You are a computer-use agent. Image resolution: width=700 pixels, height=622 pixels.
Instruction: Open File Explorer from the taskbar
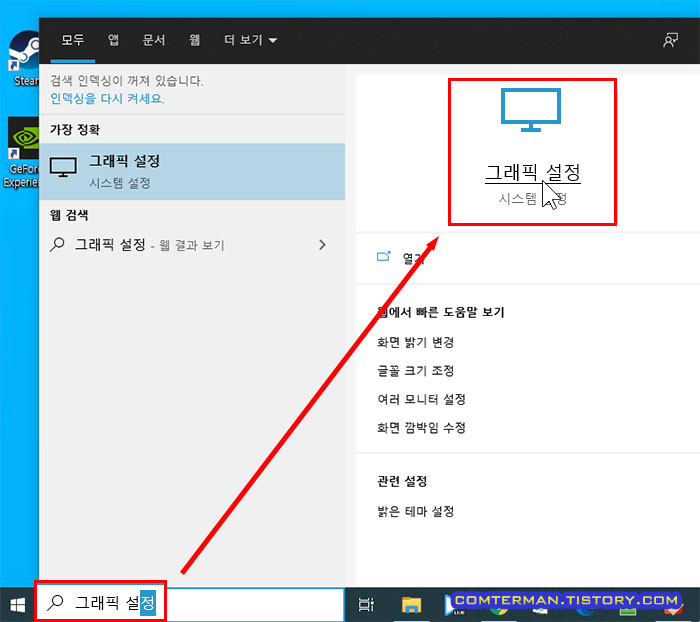click(411, 605)
